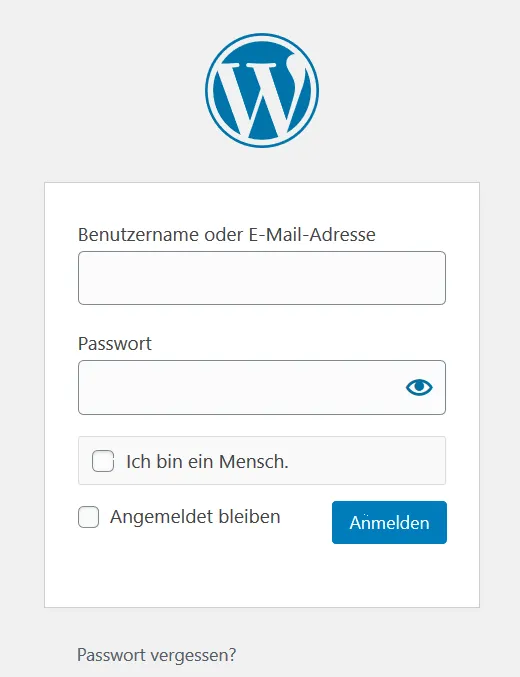Viewport: 520px width, 677px height.
Task: Select the remember-me box beside Anmelden
Action: pos(89,517)
